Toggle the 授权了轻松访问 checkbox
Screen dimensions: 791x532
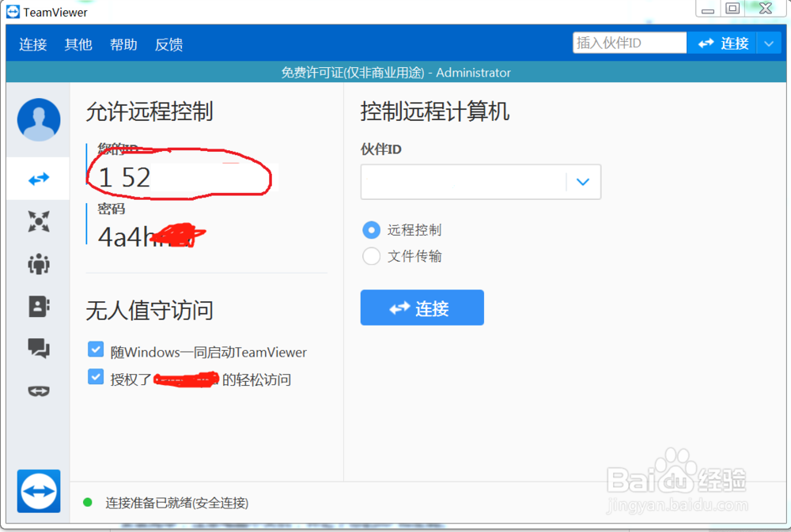click(96, 377)
